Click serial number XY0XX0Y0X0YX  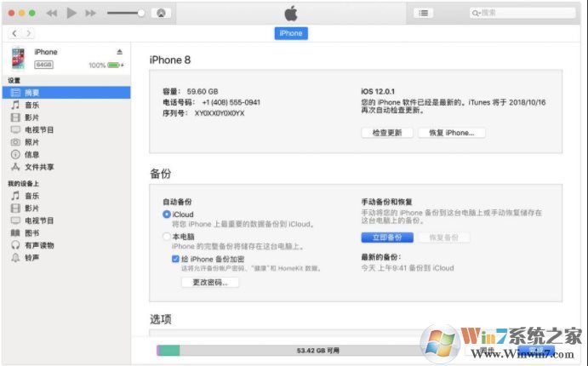point(220,113)
